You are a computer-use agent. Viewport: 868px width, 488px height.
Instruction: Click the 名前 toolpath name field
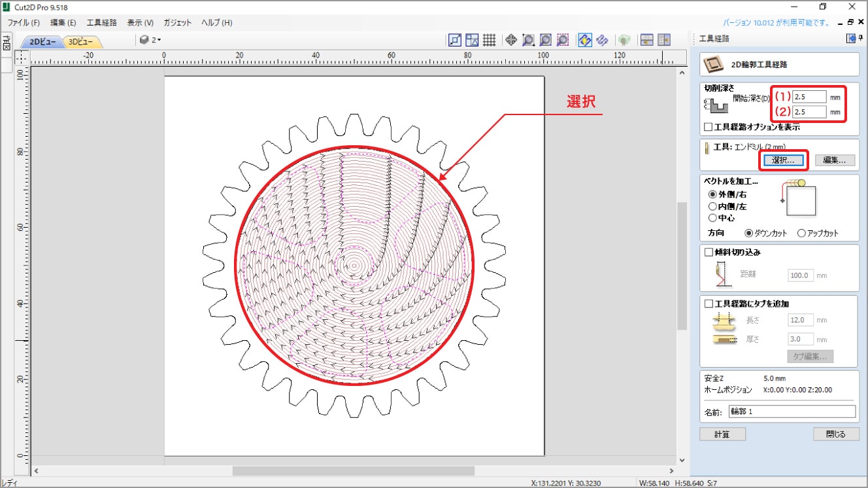click(792, 411)
